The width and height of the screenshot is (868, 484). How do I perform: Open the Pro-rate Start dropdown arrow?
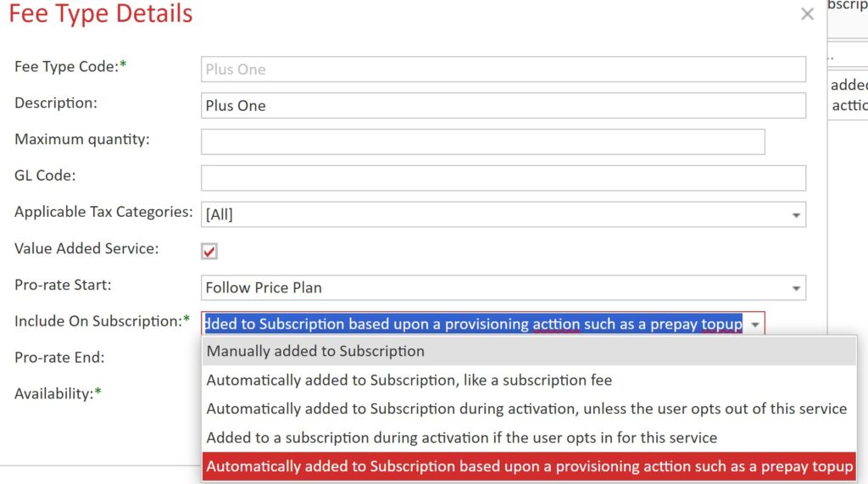tap(796, 288)
